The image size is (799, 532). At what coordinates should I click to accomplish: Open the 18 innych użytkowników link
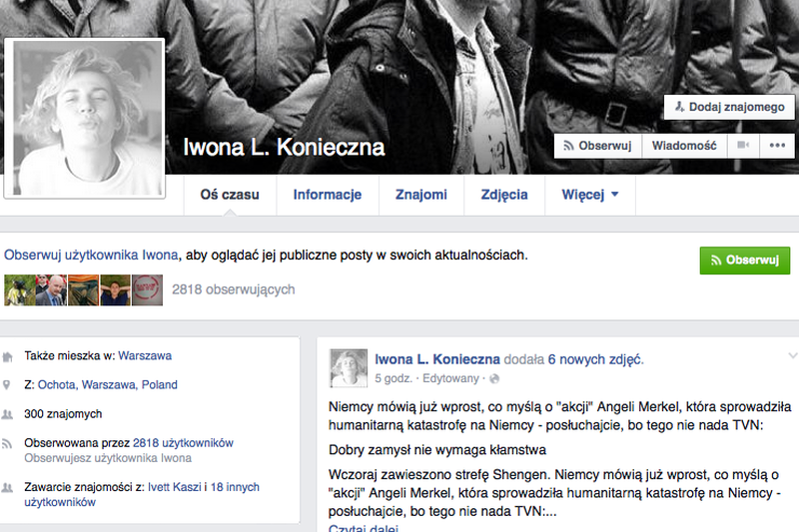tap(142, 494)
